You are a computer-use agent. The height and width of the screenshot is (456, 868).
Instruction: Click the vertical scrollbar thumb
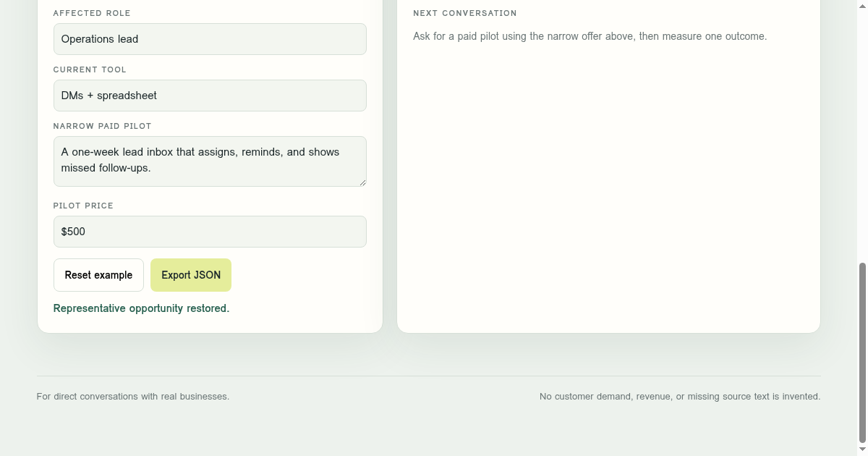click(862, 353)
